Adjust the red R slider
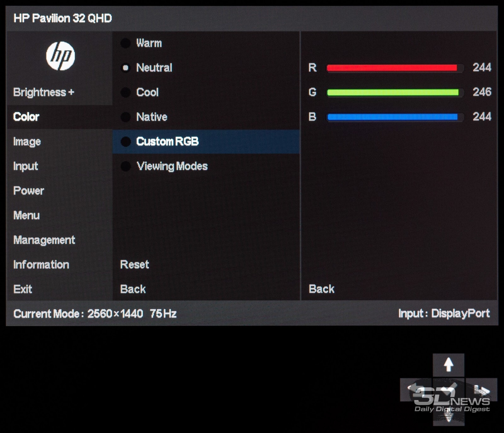Screen dimensions: 504x433 coord(395,68)
